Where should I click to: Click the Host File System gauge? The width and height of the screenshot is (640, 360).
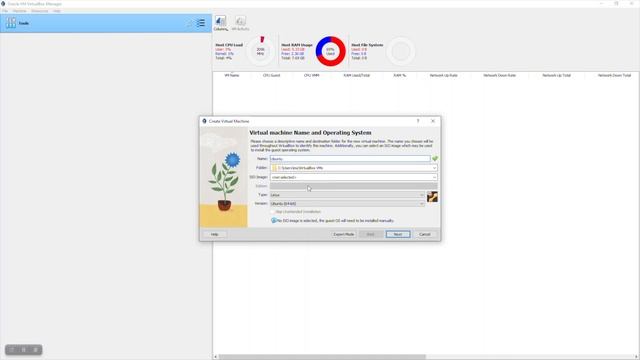[401, 51]
